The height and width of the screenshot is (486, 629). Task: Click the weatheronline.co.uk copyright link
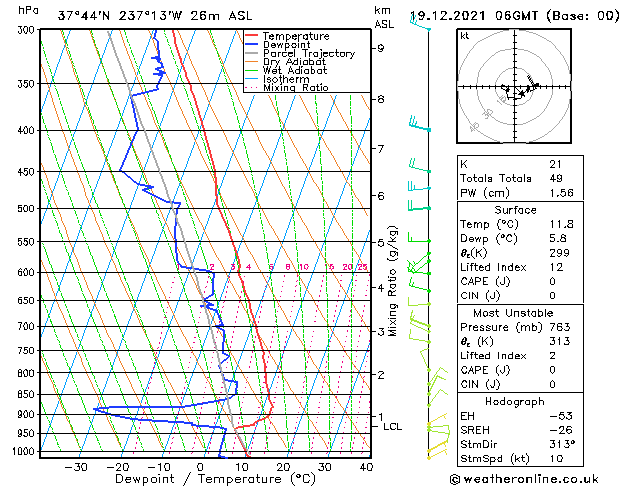click(x=524, y=479)
